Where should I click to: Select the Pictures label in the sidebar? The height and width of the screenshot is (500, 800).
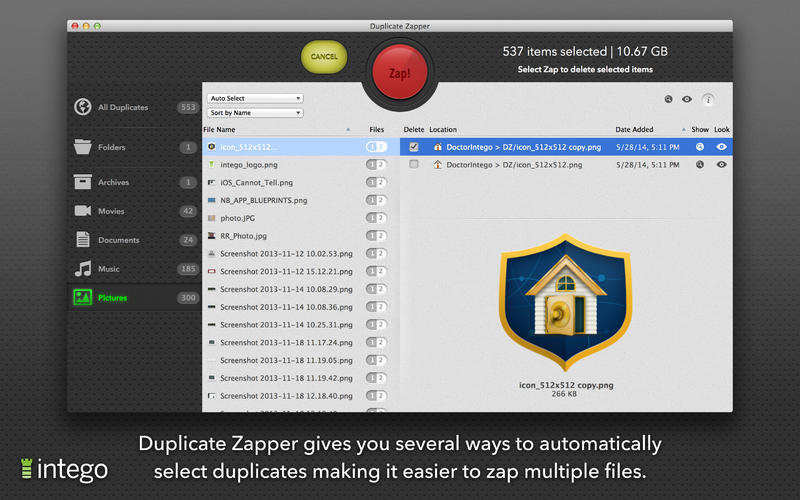(x=112, y=297)
